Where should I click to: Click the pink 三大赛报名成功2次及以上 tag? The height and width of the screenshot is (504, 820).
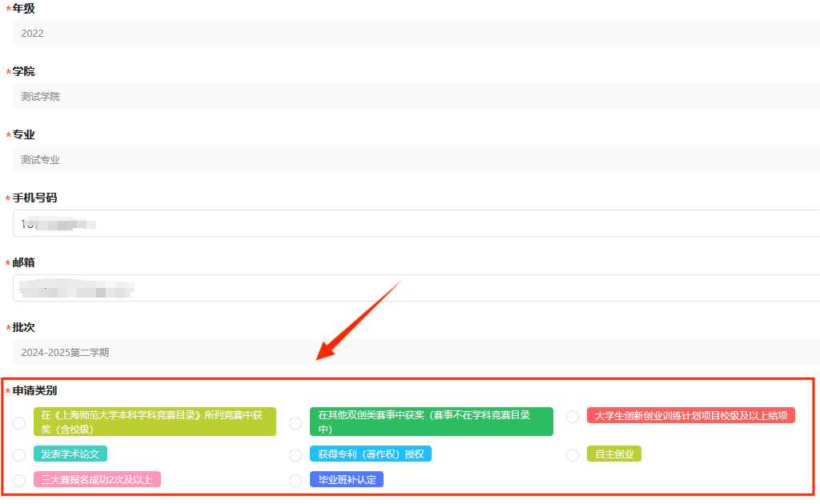[97, 479]
